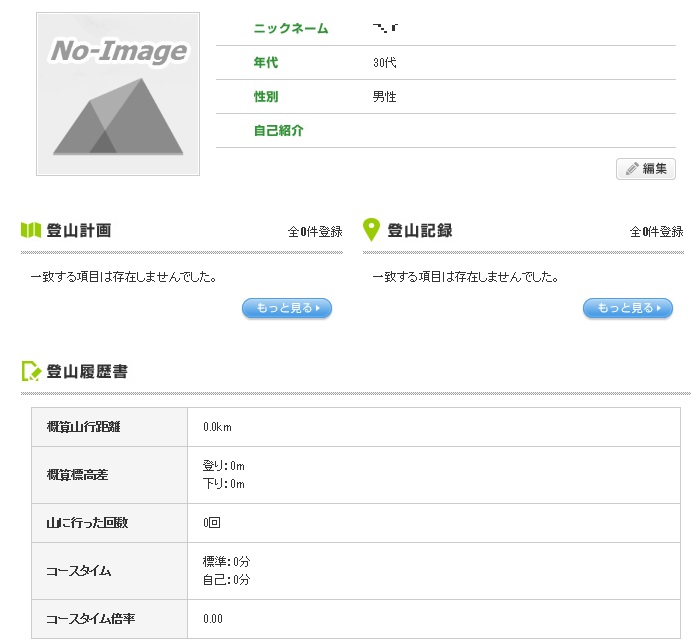Click the 30代 value

click(385, 62)
